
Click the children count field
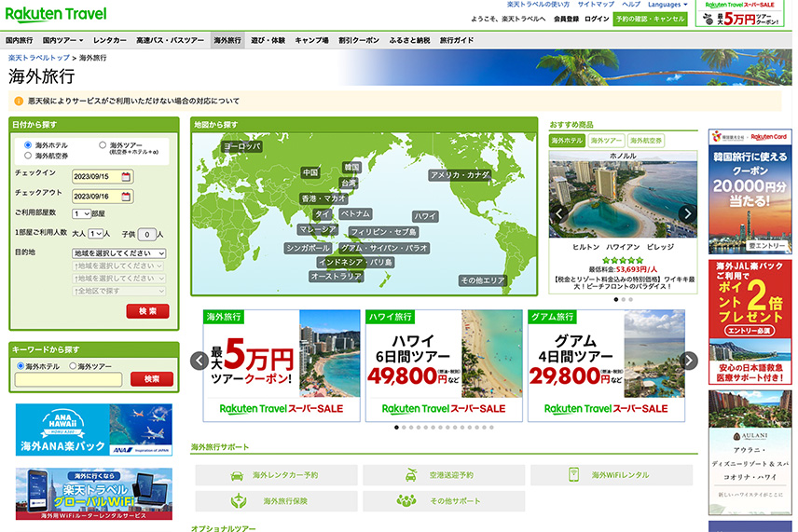pos(146,235)
